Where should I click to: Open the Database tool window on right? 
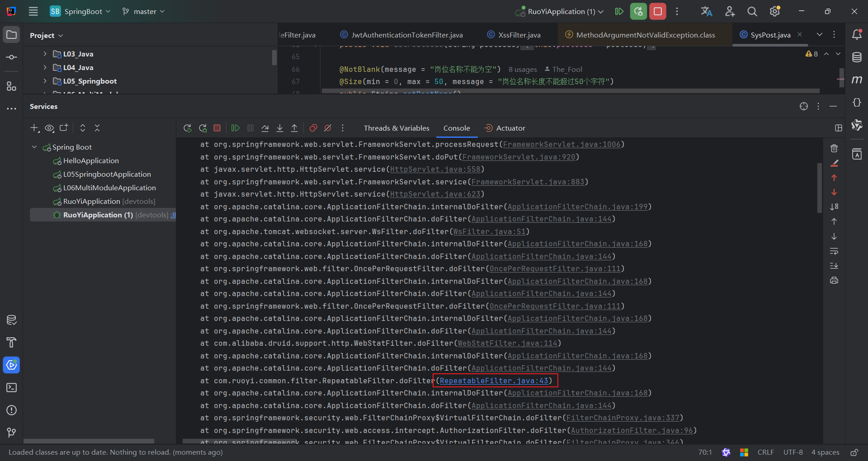click(857, 57)
